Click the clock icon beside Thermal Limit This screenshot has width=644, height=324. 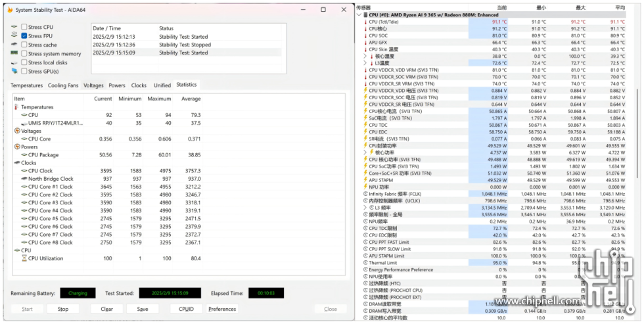click(x=365, y=263)
